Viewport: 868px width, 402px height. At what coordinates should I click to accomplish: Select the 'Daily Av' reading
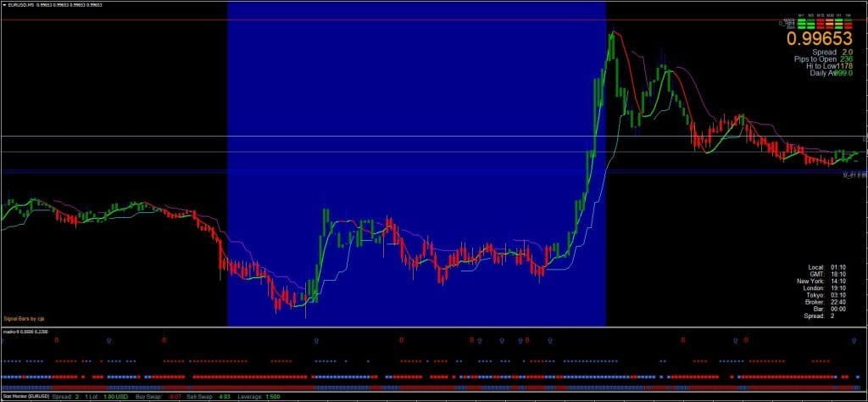tap(832, 73)
